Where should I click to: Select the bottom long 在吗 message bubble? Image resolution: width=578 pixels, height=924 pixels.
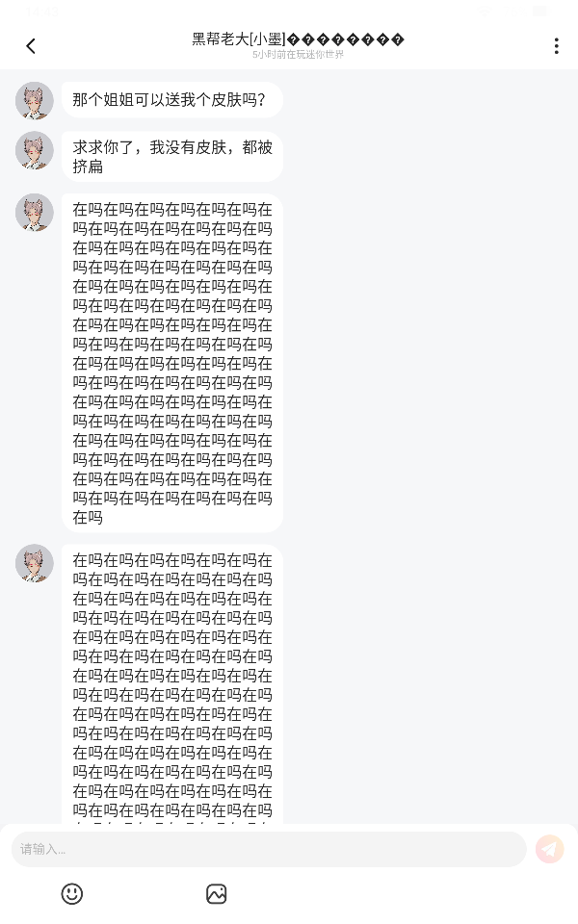click(x=172, y=683)
